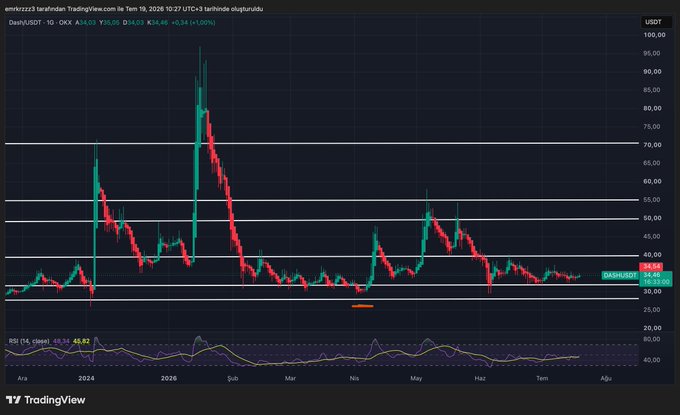The width and height of the screenshot is (680, 415).
Task: Click the Haz label on time axis
Action: click(x=480, y=379)
